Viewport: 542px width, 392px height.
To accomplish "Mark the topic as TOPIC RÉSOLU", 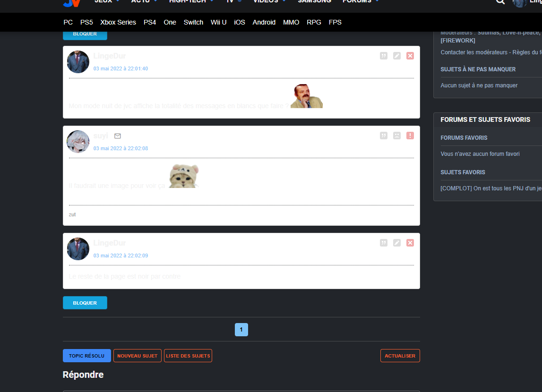I will coord(87,356).
